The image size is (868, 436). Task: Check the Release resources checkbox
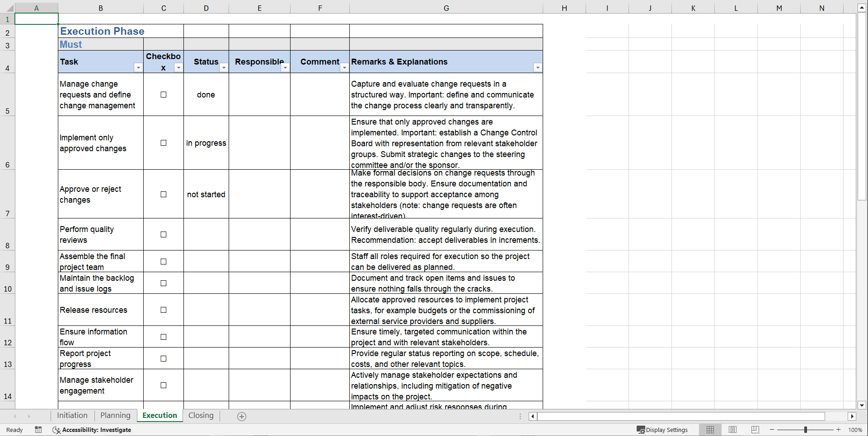164,310
